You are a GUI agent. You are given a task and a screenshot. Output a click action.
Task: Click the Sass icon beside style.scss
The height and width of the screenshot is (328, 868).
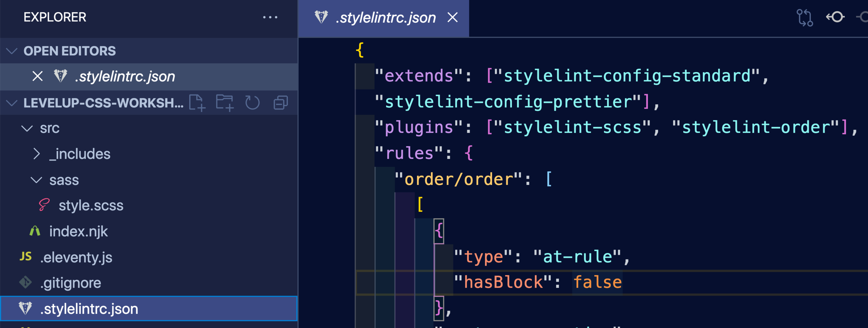(x=44, y=205)
